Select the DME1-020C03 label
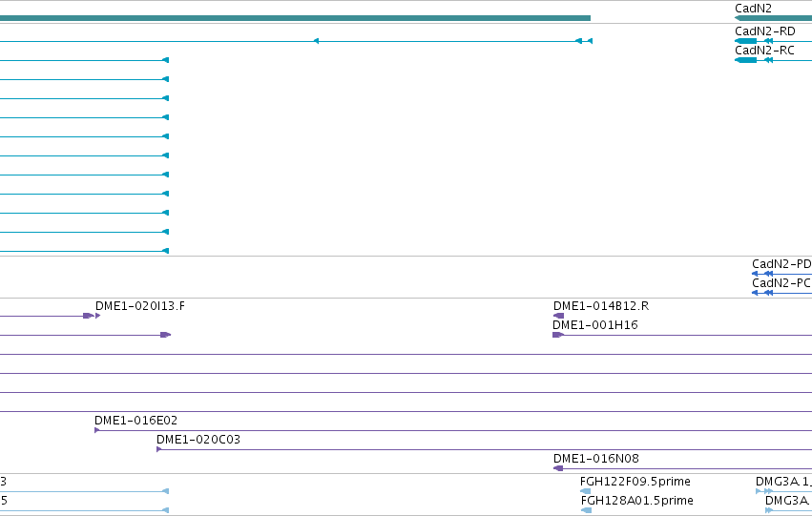Viewport: 812px width, 516px height. [x=198, y=440]
